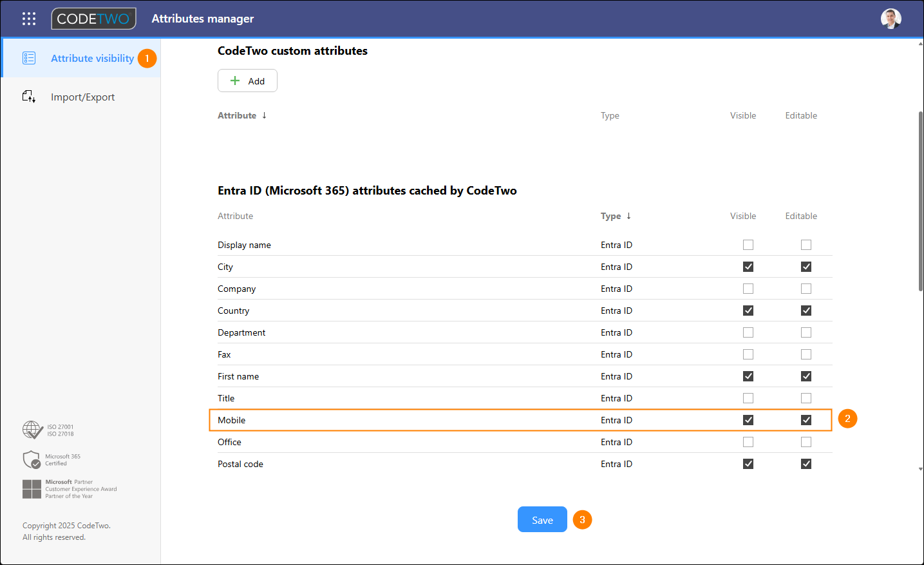Image resolution: width=924 pixels, height=565 pixels.
Task: Click the Save button
Action: coord(542,520)
